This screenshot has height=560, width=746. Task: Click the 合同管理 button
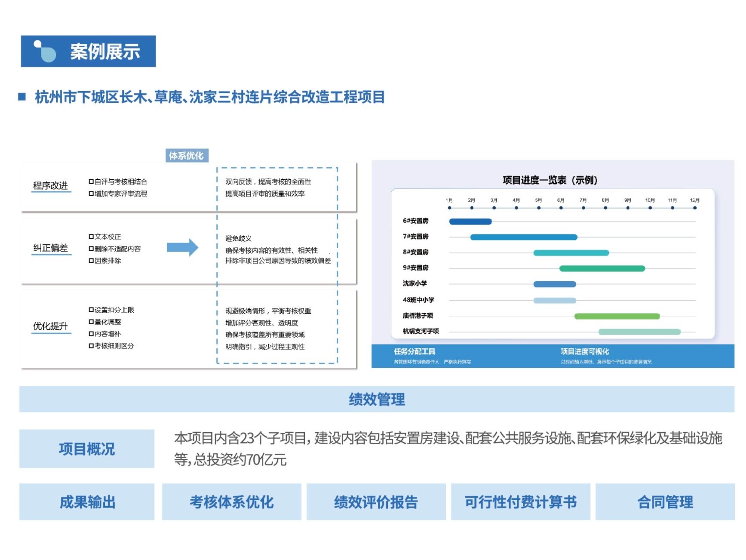[665, 502]
